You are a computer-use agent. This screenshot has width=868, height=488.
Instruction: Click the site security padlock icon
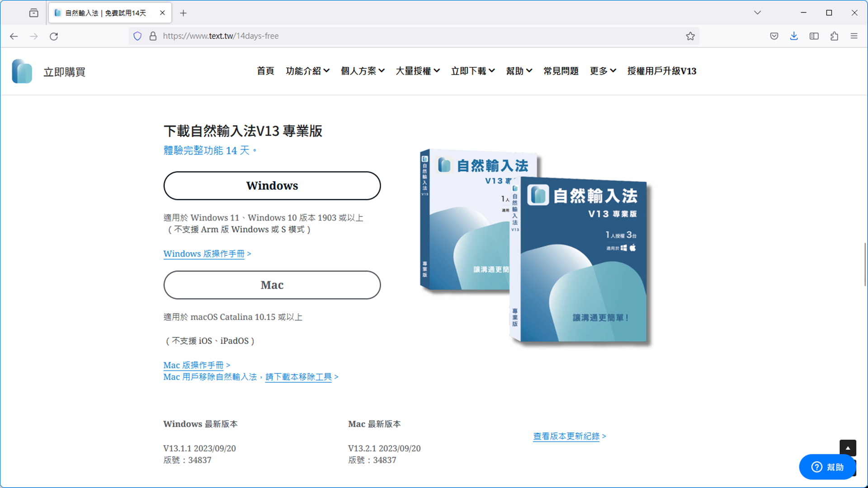tap(153, 36)
